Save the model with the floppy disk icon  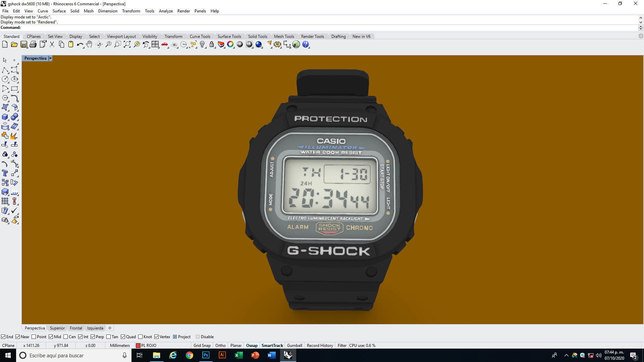click(x=23, y=44)
